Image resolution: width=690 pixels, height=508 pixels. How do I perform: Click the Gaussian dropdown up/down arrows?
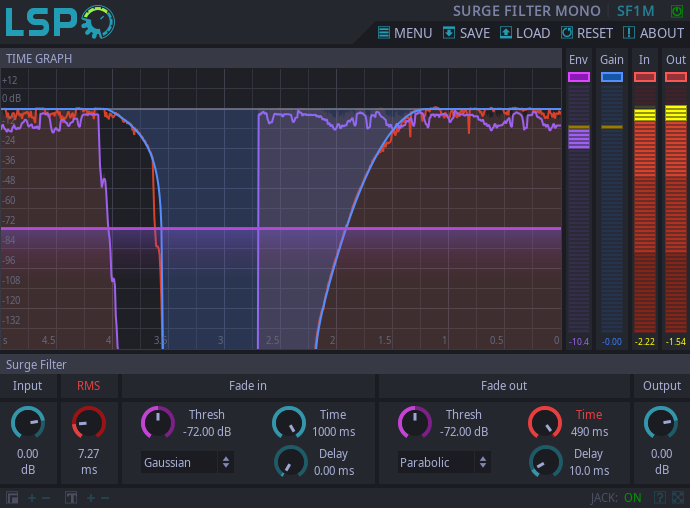(x=226, y=462)
